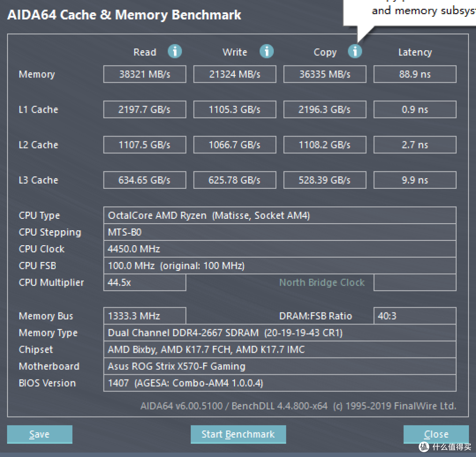Click the Latency column header

pos(415,52)
